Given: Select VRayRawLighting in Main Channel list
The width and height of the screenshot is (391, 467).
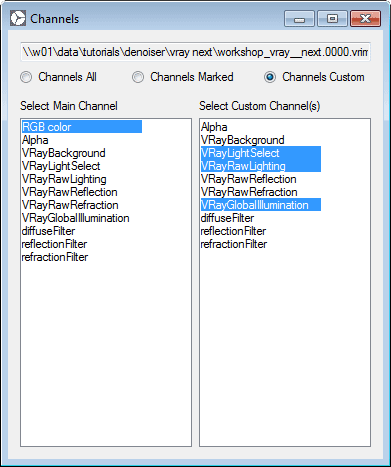Looking at the screenshot, I should click(x=64, y=179).
